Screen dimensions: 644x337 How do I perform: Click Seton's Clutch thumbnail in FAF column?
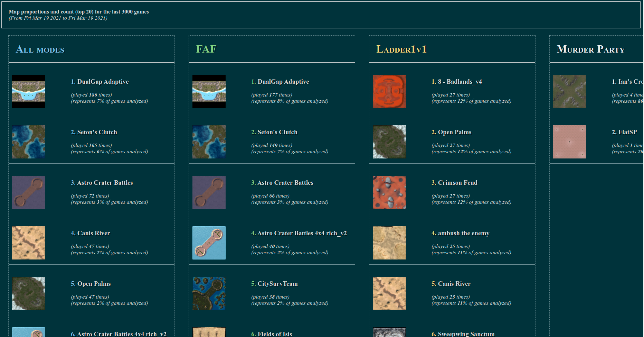(x=209, y=142)
